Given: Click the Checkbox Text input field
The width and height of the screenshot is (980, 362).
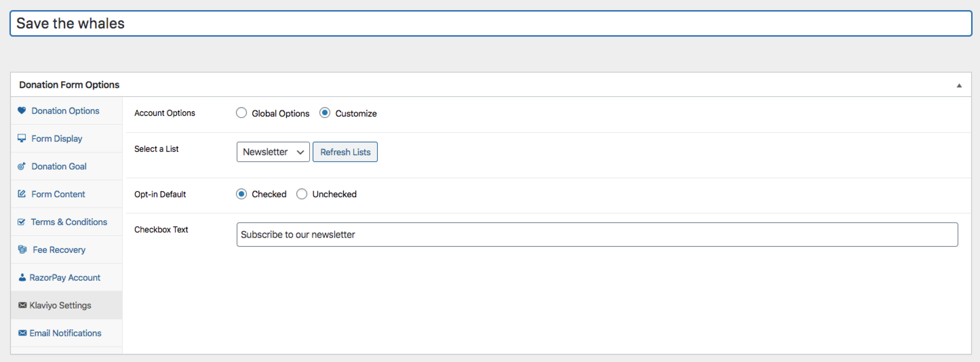Looking at the screenshot, I should tap(597, 234).
